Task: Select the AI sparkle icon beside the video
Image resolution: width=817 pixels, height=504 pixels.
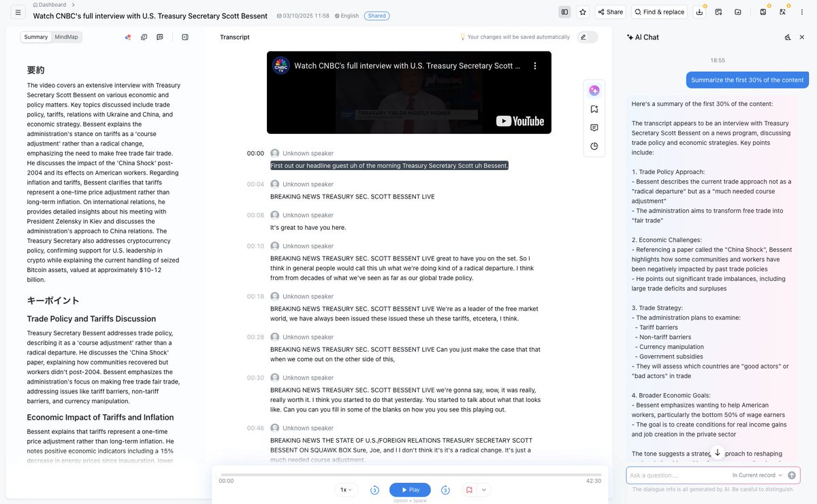Action: pyautogui.click(x=594, y=90)
